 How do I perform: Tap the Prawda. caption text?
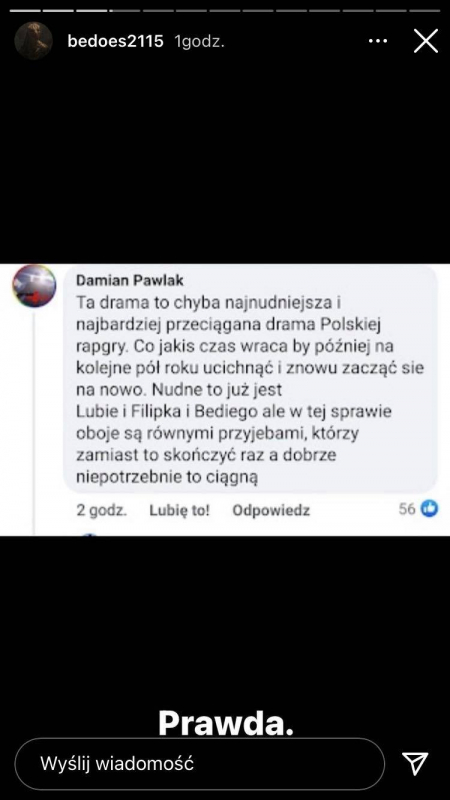pyautogui.click(x=226, y=722)
